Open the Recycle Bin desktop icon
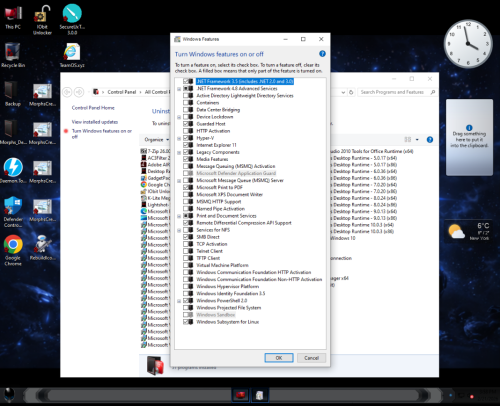500x406 pixels. (x=13, y=55)
